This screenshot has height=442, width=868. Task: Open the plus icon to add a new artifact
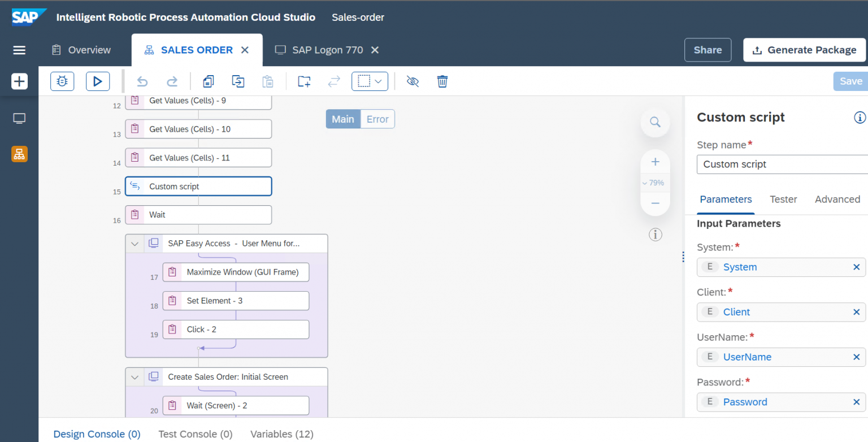pos(19,81)
